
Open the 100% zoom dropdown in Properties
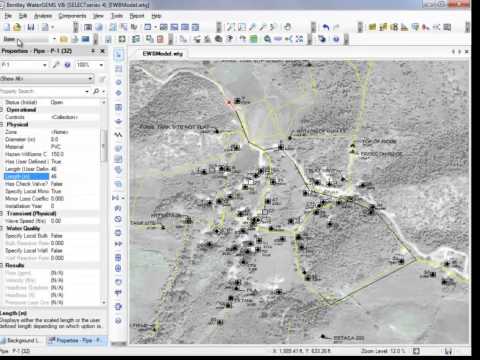(101, 65)
